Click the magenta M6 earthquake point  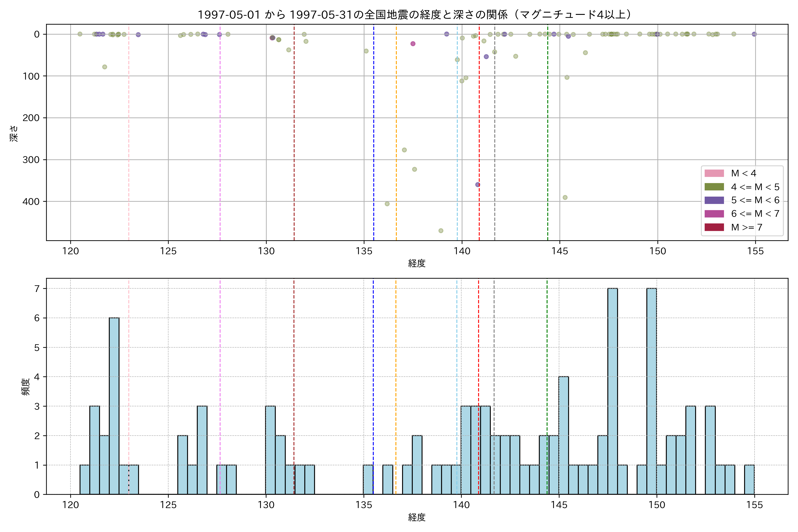coord(413,43)
